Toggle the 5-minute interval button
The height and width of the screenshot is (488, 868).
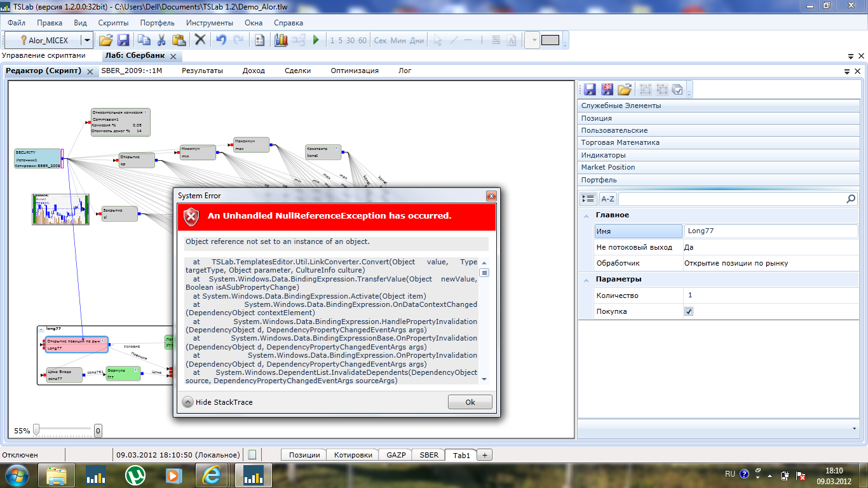(x=341, y=41)
